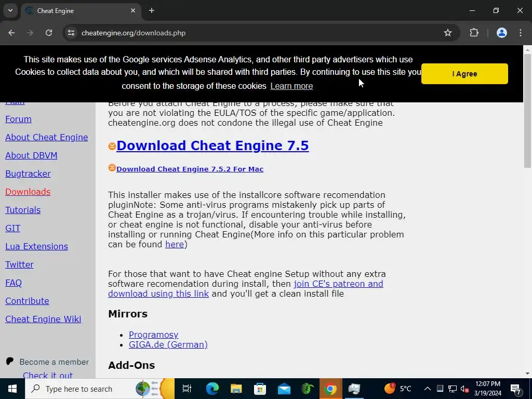This screenshot has height=399, width=532.
Task: Click the network icon in the system tray
Action: [x=453, y=389]
